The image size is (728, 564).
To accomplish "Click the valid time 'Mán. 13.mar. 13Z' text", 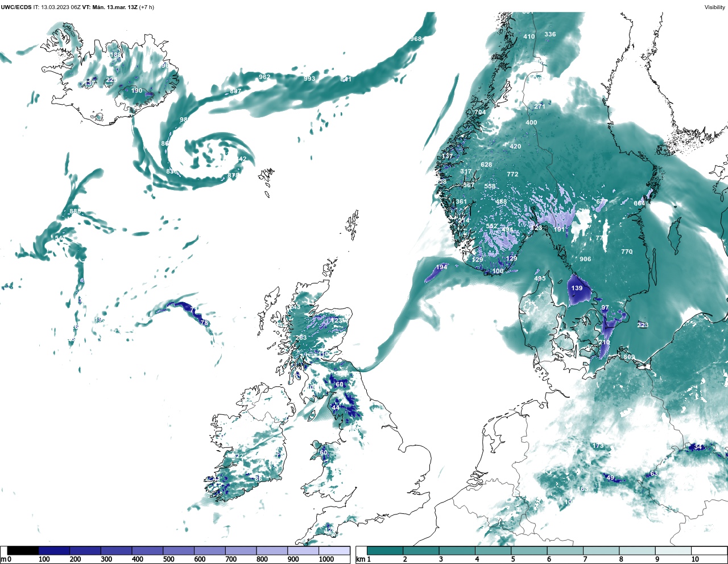I will 115,7.
